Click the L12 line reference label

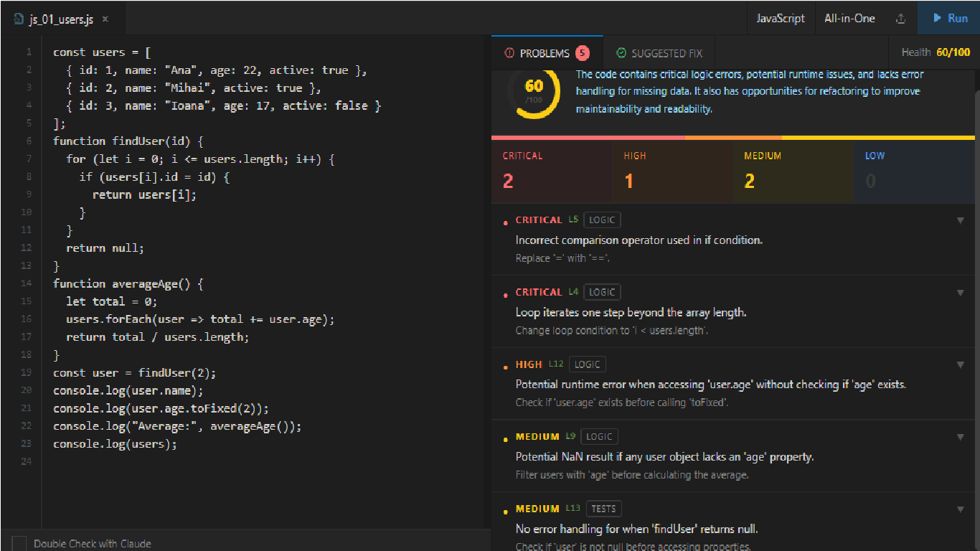[556, 364]
